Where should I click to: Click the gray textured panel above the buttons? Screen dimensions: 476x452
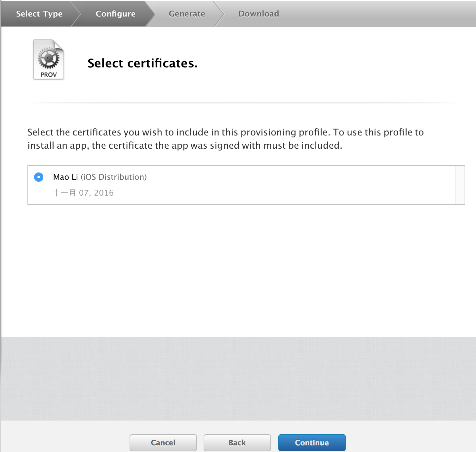pyautogui.click(x=238, y=379)
